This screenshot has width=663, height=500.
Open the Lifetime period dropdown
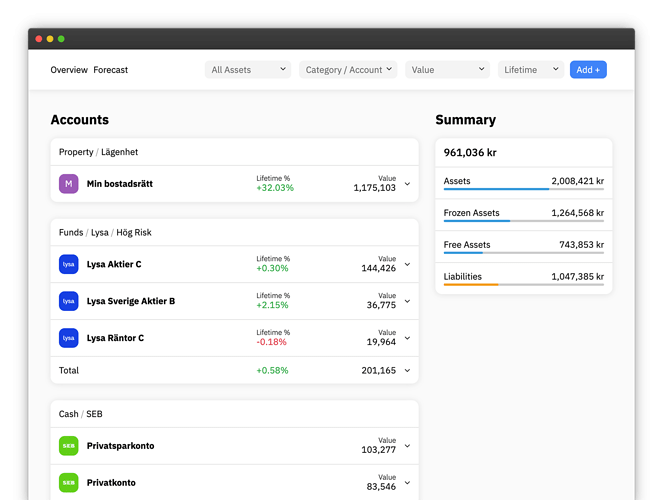coord(530,70)
